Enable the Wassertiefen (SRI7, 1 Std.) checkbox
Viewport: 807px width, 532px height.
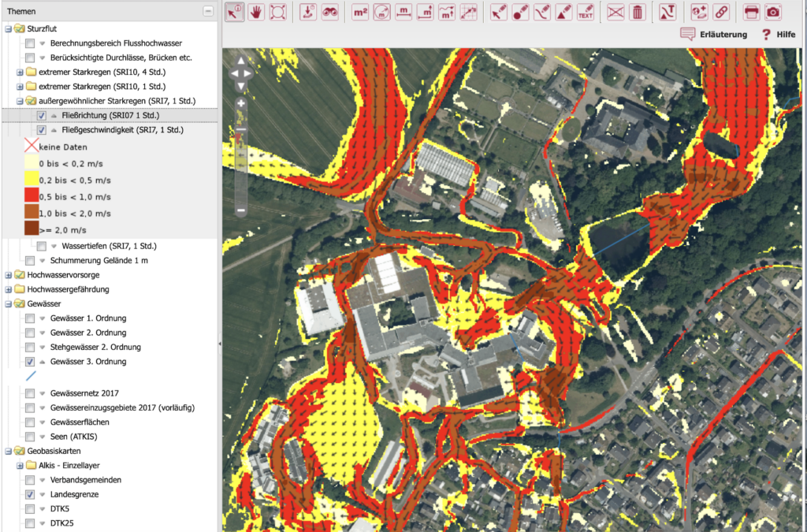coord(42,246)
